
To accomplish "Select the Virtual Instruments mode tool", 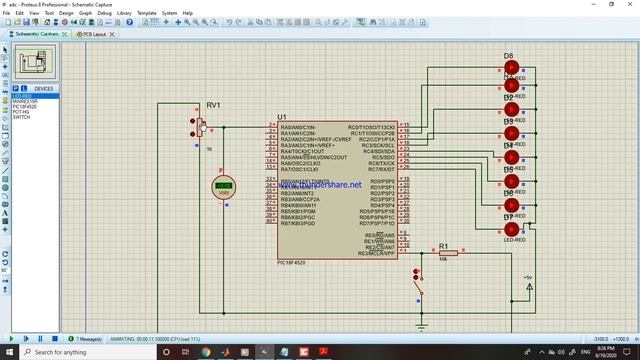I will pos(5,161).
